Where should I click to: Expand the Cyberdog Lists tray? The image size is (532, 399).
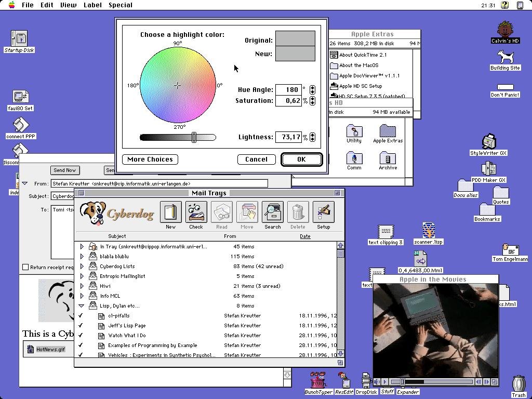point(82,267)
